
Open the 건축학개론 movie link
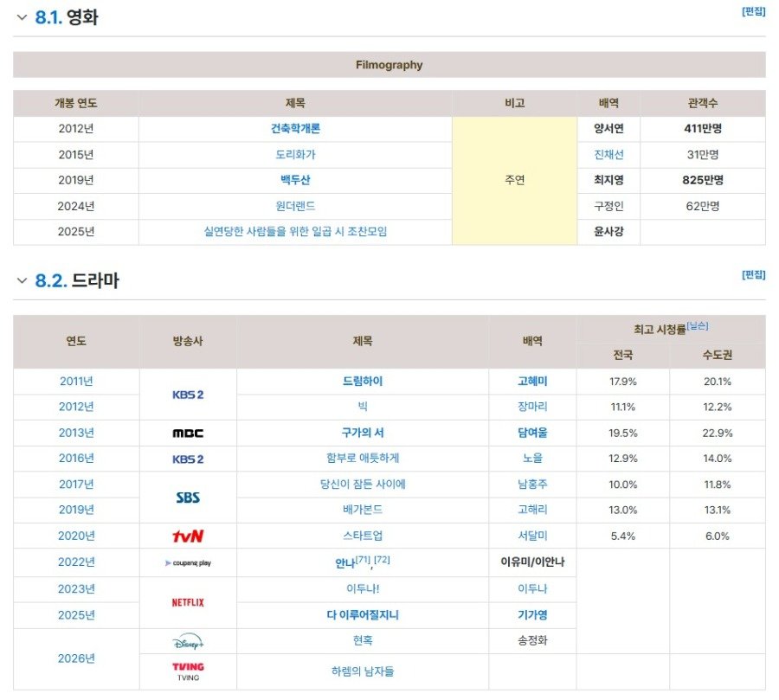(295, 129)
